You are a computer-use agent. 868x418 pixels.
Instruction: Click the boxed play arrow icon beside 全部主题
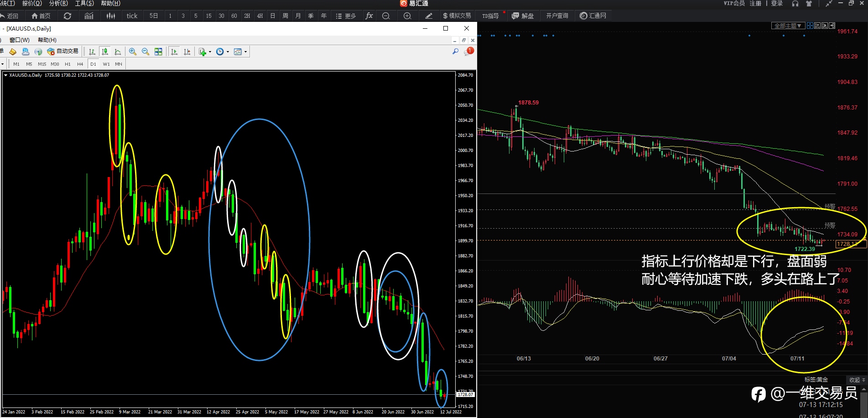pyautogui.click(x=825, y=26)
